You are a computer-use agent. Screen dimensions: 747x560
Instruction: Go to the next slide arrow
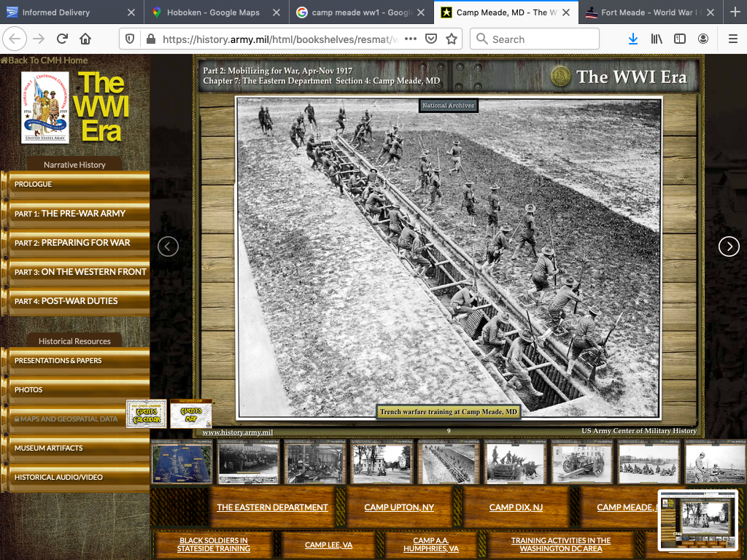pos(729,246)
